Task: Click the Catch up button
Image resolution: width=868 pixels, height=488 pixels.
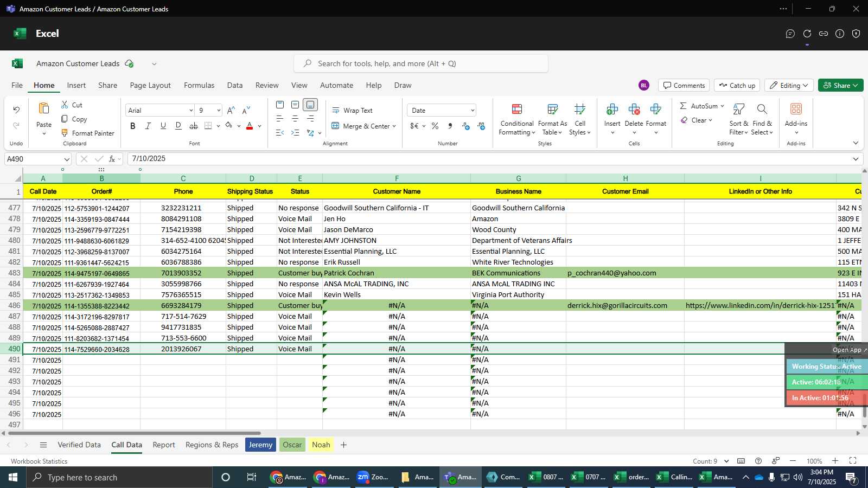Action: [x=737, y=85]
